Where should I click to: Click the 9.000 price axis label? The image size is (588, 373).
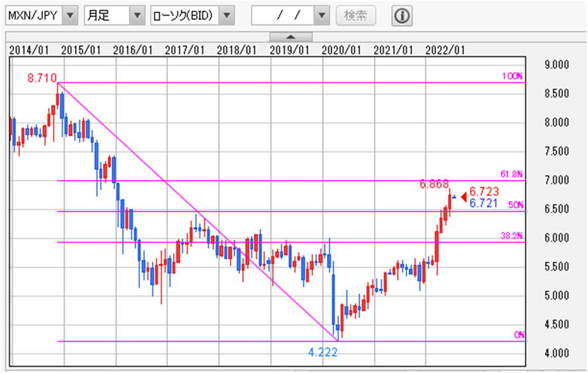point(556,65)
